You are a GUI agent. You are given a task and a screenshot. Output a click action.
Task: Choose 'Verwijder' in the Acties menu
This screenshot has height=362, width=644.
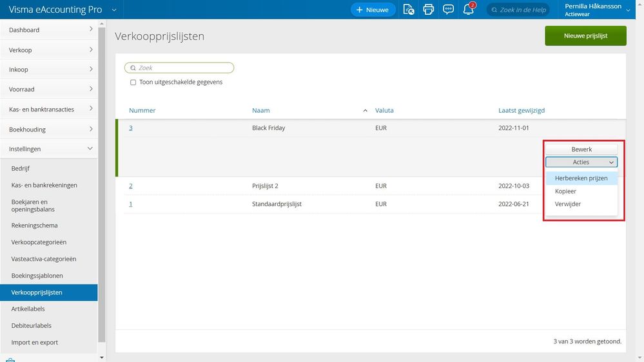point(567,204)
